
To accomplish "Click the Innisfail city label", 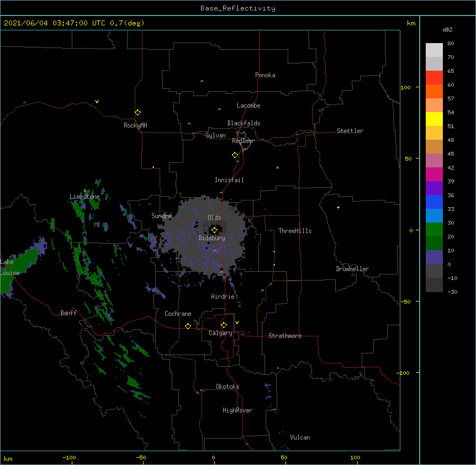I will (x=229, y=180).
